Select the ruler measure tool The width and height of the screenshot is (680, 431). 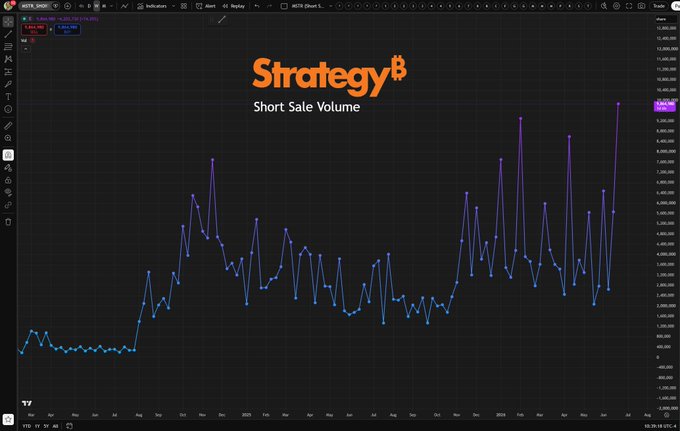8,126
